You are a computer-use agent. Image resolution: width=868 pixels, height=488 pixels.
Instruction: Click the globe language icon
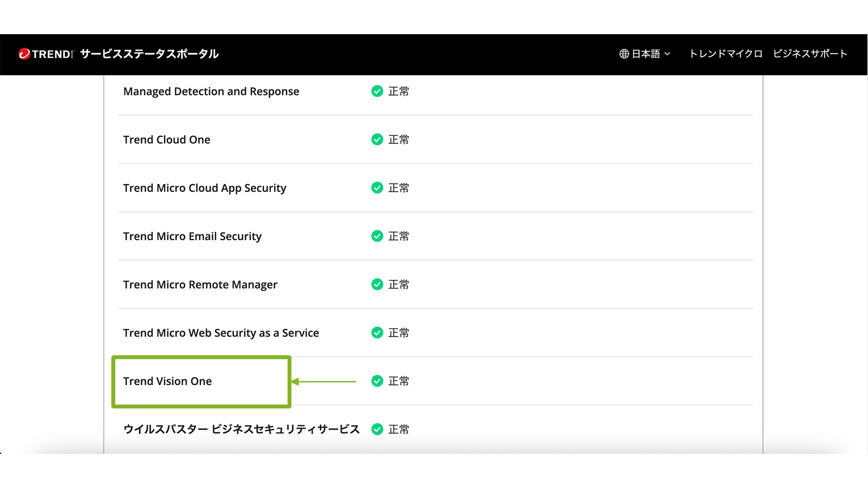(x=624, y=54)
